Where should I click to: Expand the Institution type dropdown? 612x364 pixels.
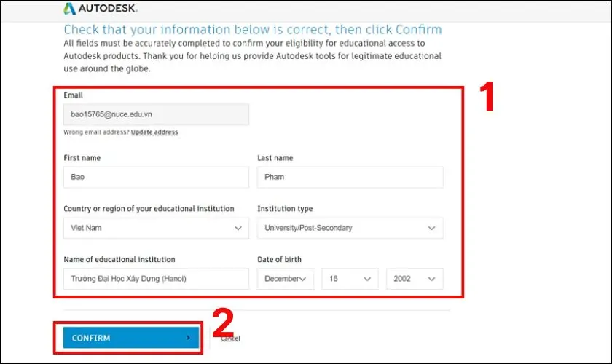click(350, 228)
